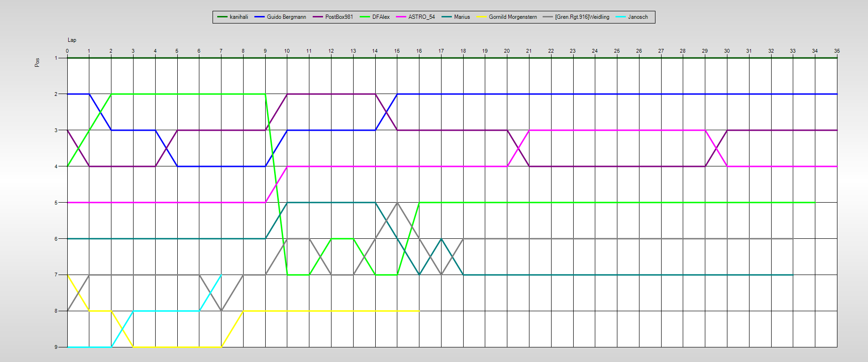The height and width of the screenshot is (362, 868).
Task: Click the cyan swatch beside Janosch
Action: 621,17
